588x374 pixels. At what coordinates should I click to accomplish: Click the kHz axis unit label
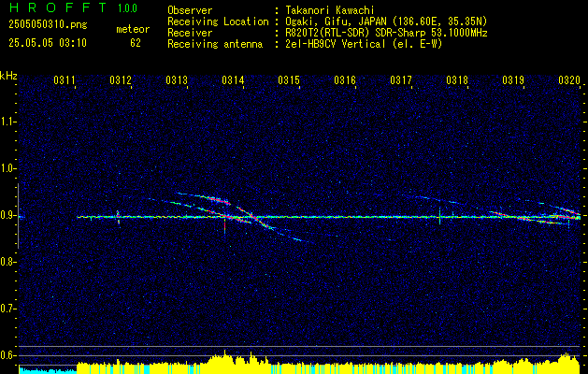click(x=8, y=76)
